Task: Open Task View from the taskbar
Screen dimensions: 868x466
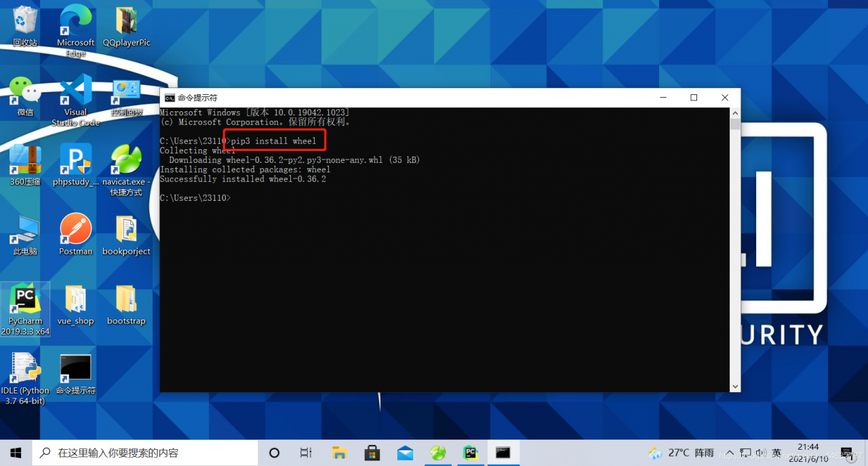Action: point(306,452)
